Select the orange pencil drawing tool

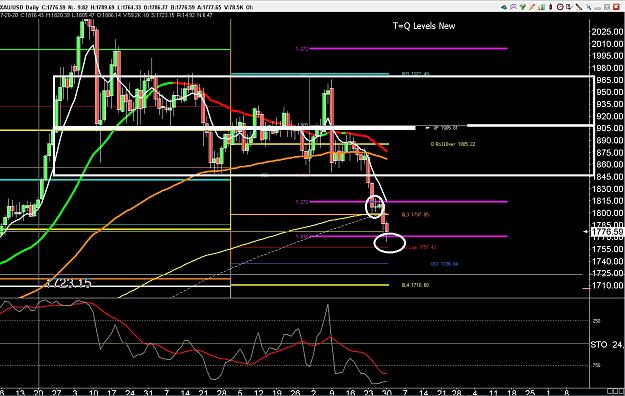532,7
